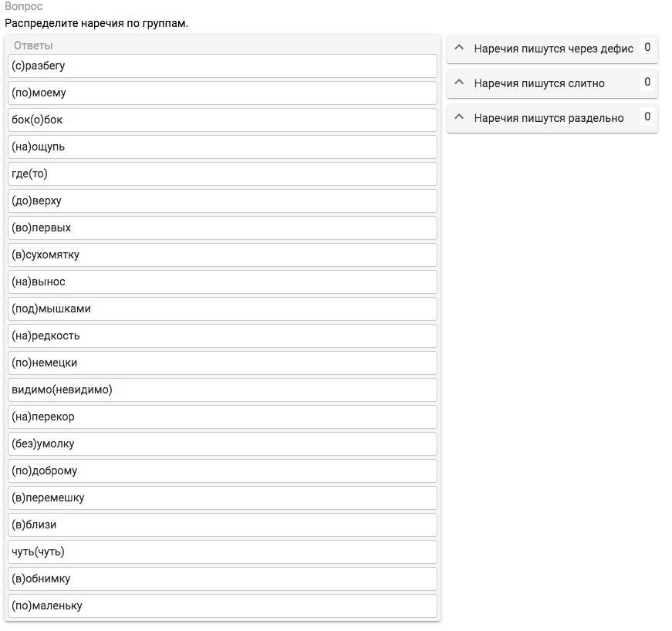Screen dimensions: 672x631
Task: Click the 'видимо(невидимо)' answer card
Action: [222, 390]
